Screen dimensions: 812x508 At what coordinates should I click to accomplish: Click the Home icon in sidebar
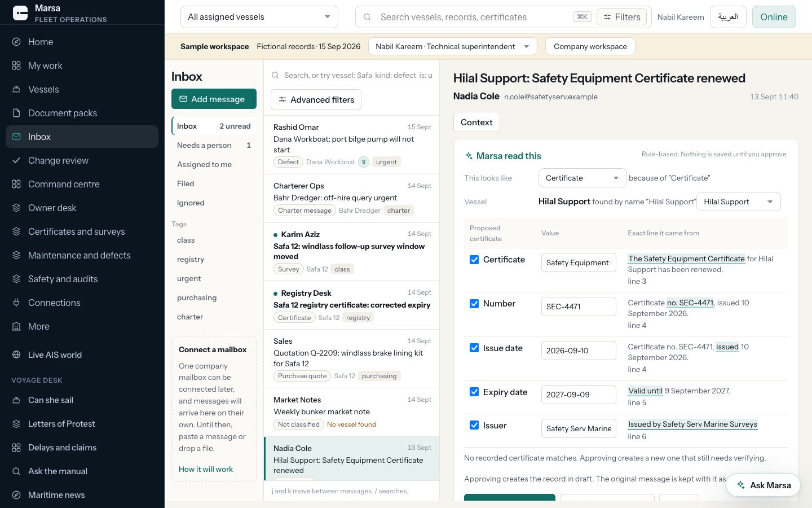(16, 42)
